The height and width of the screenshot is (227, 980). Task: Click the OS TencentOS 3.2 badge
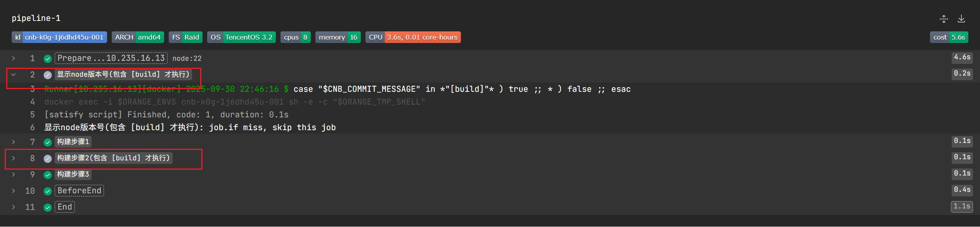pyautogui.click(x=241, y=37)
